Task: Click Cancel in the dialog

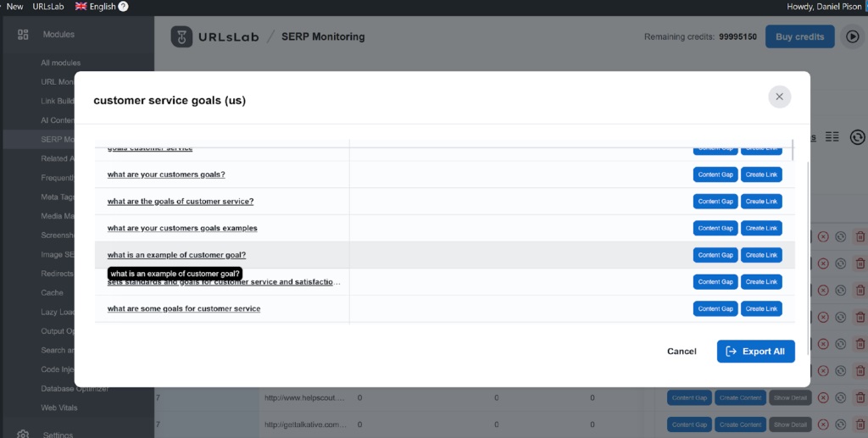Action: tap(682, 352)
